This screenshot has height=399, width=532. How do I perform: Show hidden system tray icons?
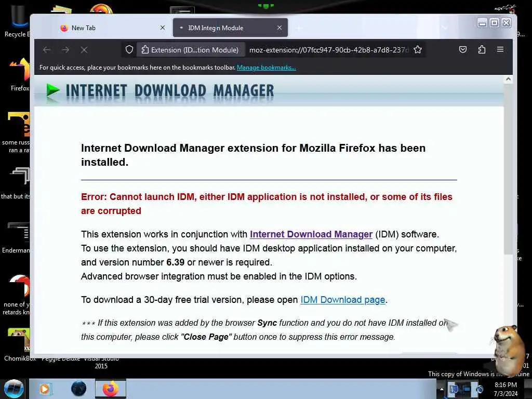442,389
